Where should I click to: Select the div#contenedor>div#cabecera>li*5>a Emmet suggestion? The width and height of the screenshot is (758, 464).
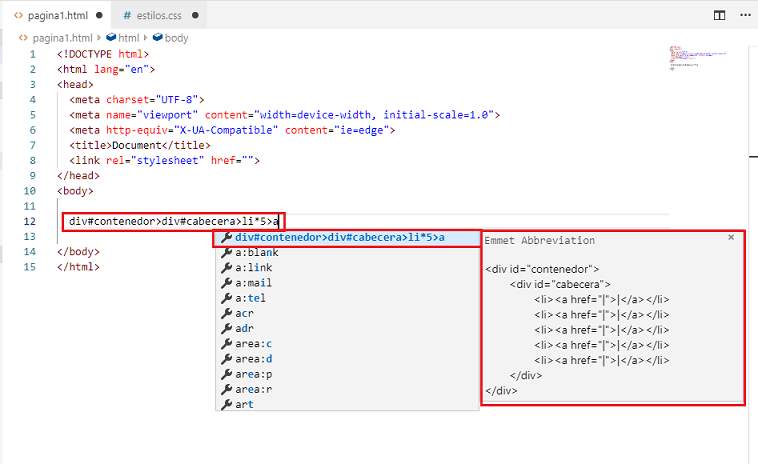pos(347,237)
